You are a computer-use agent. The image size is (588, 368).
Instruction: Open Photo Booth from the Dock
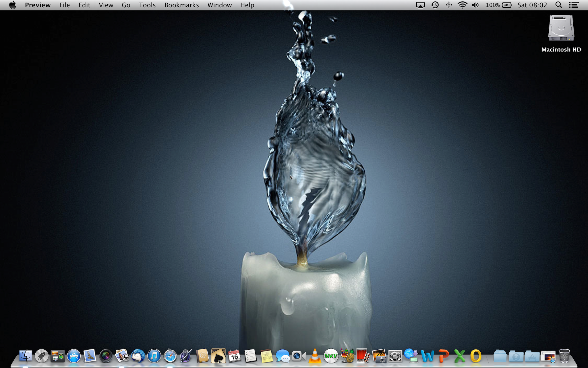(x=363, y=356)
